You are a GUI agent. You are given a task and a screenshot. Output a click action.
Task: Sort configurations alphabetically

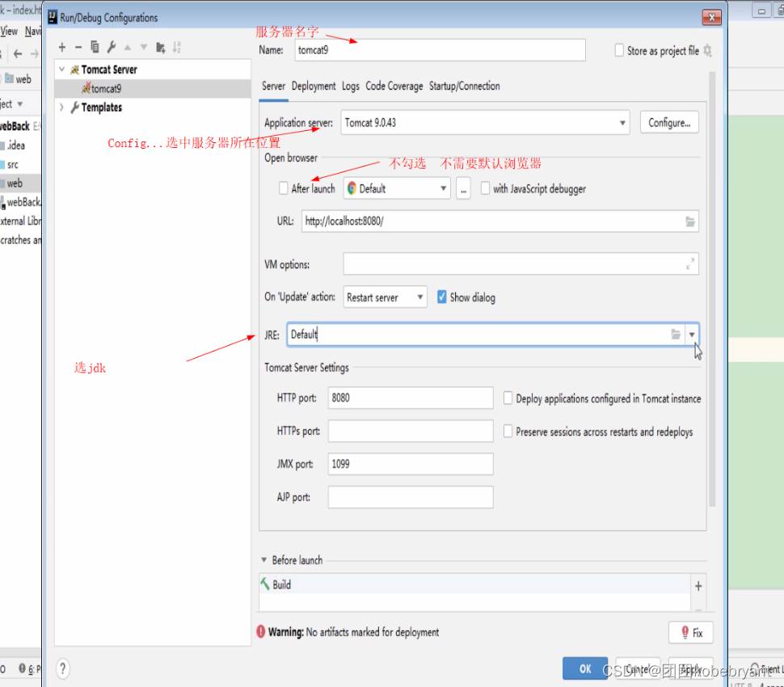177,48
